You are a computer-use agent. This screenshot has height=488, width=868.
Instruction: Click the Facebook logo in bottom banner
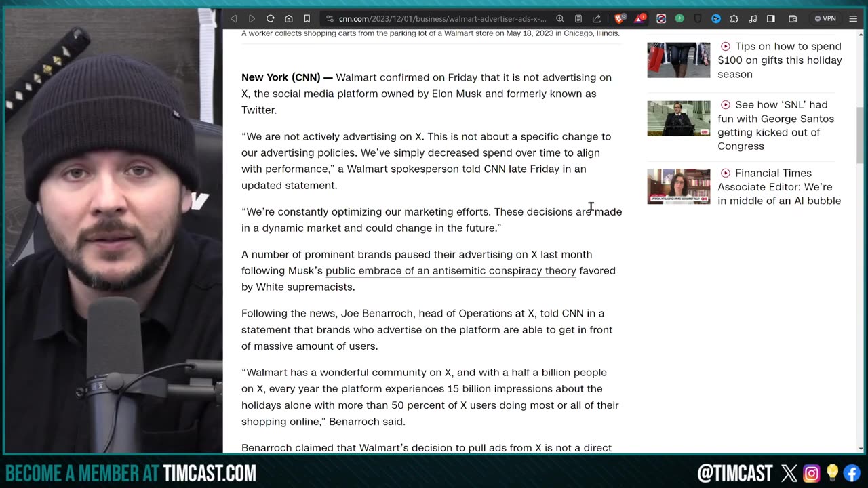(852, 472)
